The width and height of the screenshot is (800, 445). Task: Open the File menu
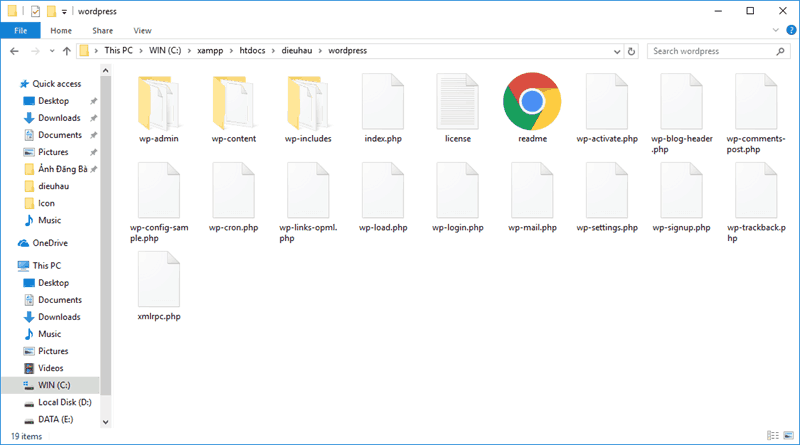[20, 31]
